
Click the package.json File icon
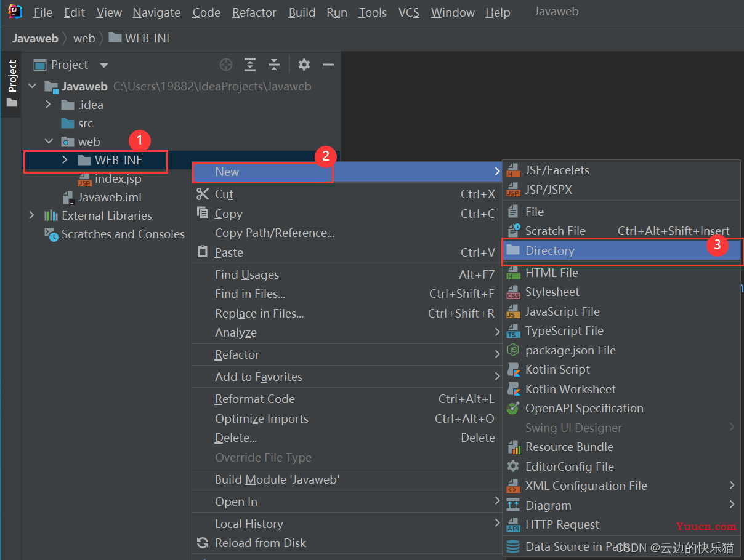[x=513, y=350]
